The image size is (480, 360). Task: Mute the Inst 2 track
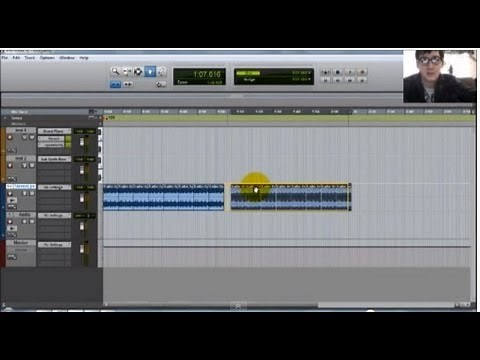32,165
